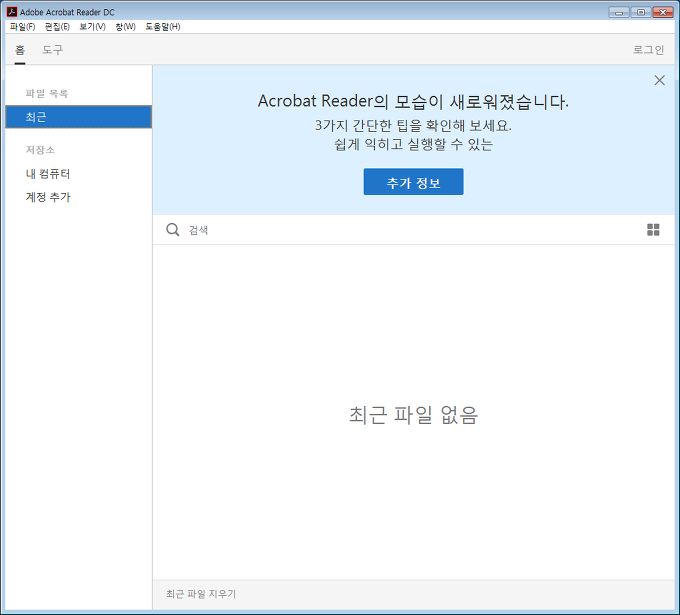
Task: Click the 추가 정보 button
Action: 413,182
